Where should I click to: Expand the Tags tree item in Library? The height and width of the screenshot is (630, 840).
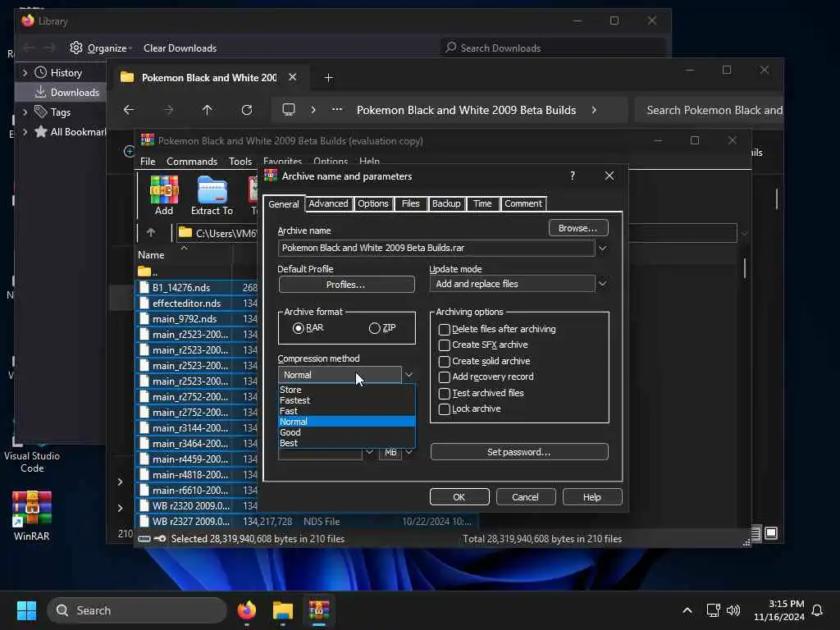point(25,112)
